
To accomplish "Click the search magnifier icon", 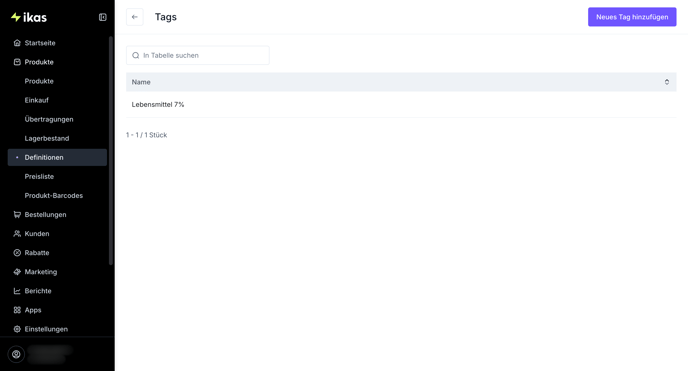I will click(136, 55).
